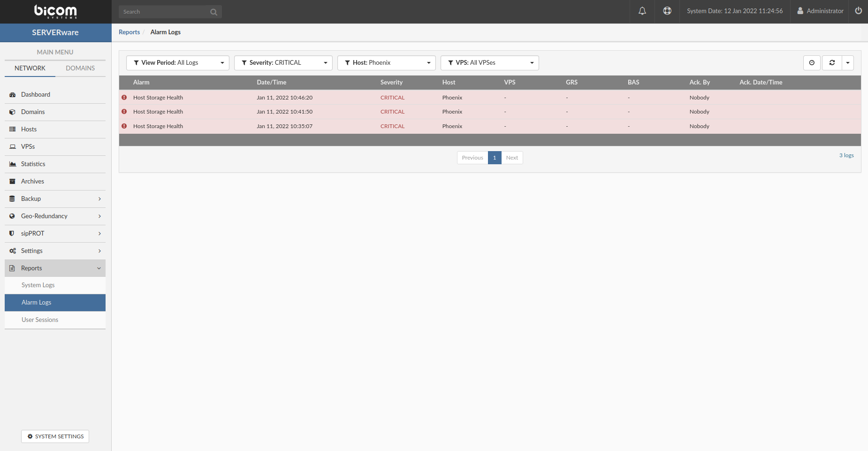
Task: Open the VPS All VPSes dropdown
Action: tap(489, 63)
